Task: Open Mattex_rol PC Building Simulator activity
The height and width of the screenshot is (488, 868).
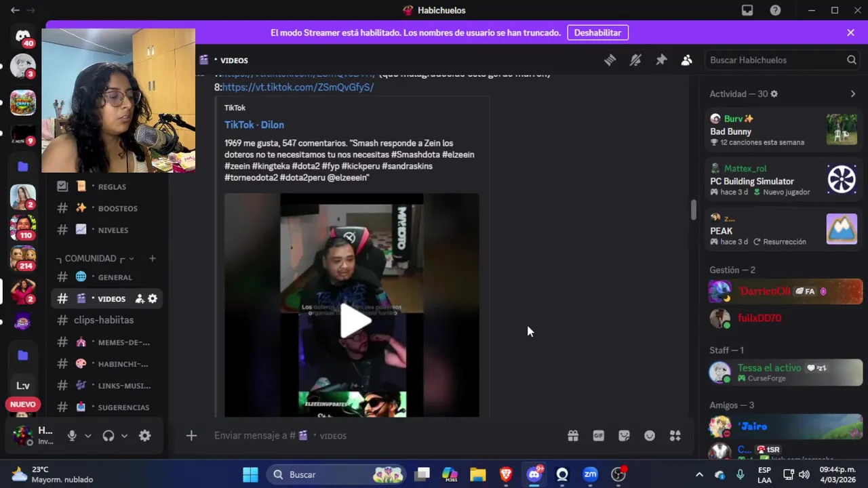Action: click(783, 180)
